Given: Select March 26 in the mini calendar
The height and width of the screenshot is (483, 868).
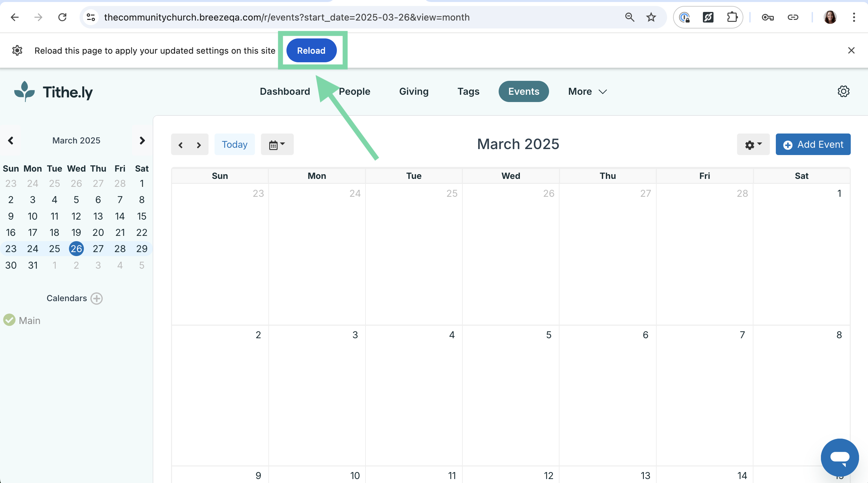Looking at the screenshot, I should point(76,249).
